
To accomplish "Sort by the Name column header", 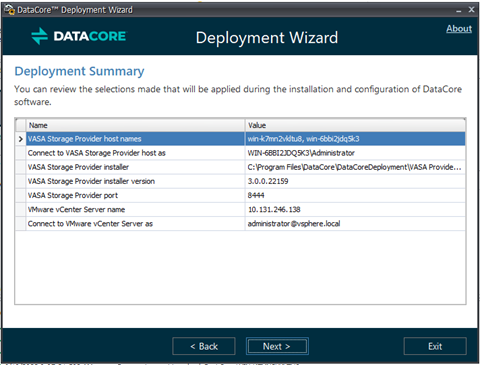I will click(135, 125).
